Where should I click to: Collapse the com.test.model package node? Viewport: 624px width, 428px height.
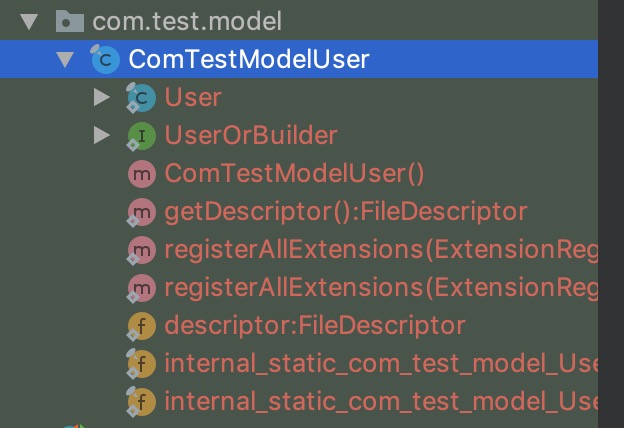click(x=29, y=20)
